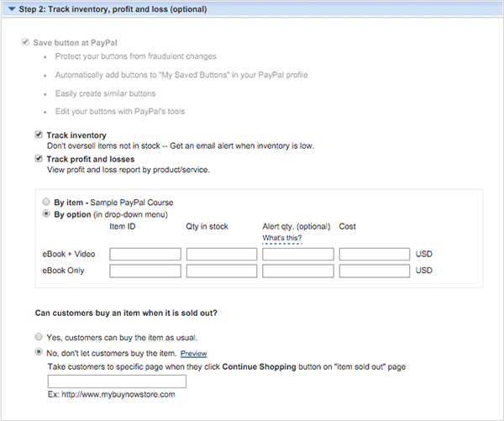The height and width of the screenshot is (421, 504).
Task: Select the By option radio button
Action: tap(46, 214)
